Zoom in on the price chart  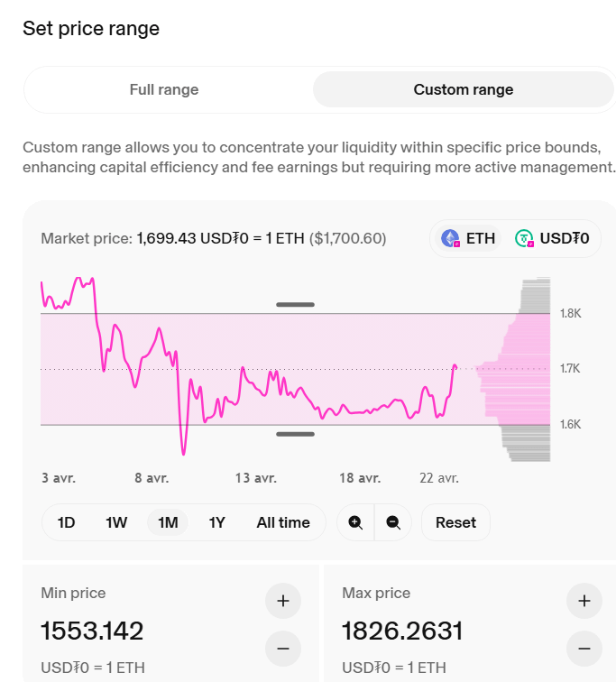point(355,522)
